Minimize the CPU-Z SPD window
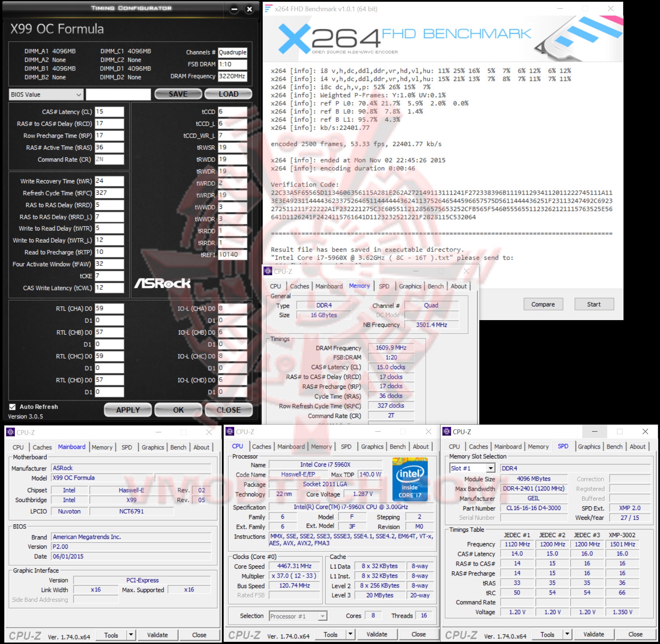 click(x=595, y=432)
